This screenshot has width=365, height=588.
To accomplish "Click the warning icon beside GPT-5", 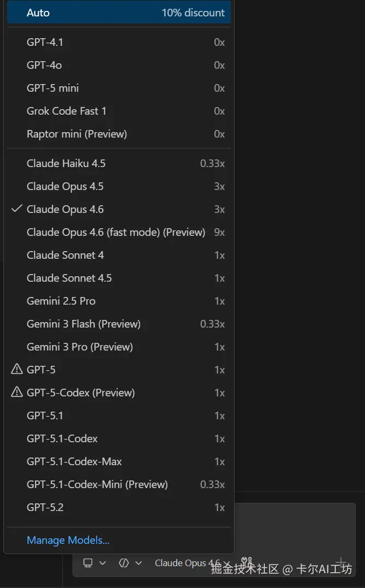I will [17, 370].
